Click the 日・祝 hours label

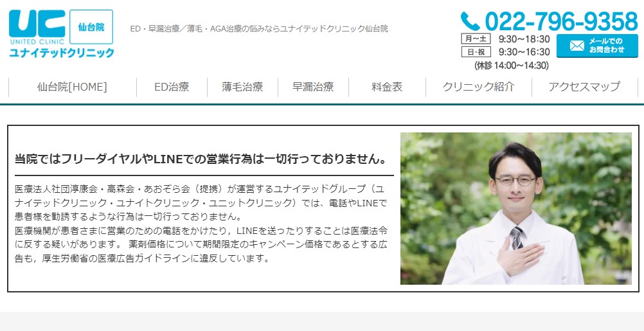coord(476,52)
